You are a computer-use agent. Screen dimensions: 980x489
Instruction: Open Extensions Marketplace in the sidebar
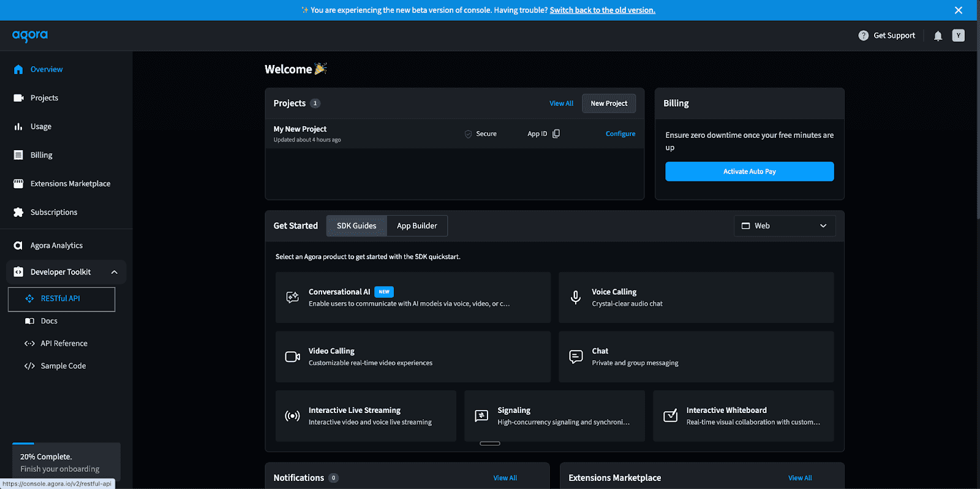click(x=70, y=184)
